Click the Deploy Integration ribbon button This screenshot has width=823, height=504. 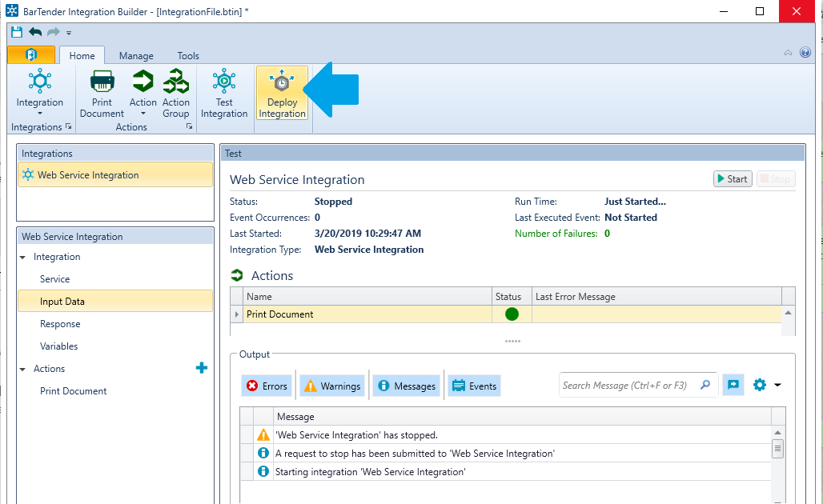pyautogui.click(x=282, y=94)
